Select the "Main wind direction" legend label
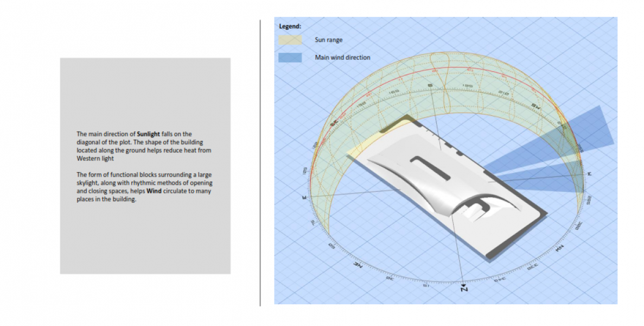The image size is (644, 326). [342, 58]
